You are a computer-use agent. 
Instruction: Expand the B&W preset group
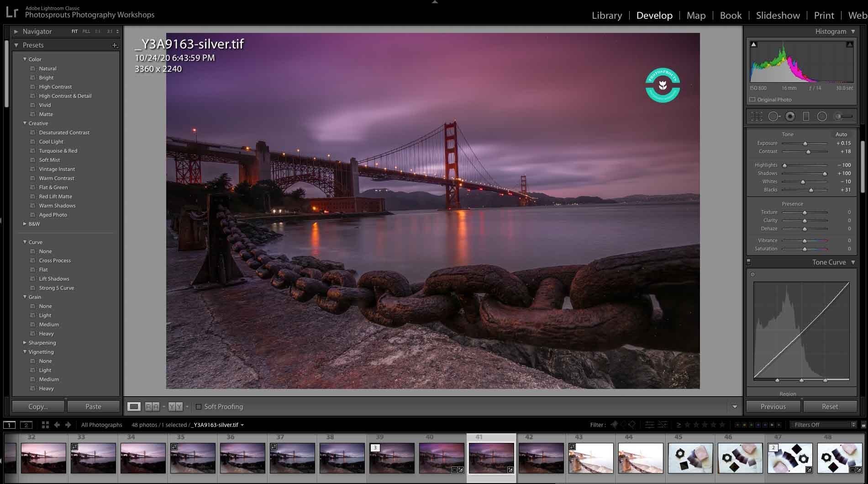(x=25, y=223)
